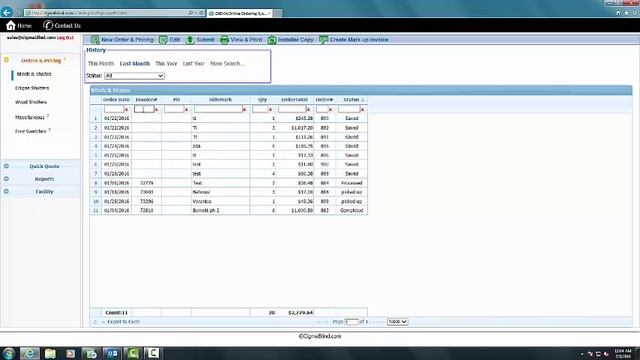Show Last Year history
Screen dimensions: 640x360
(x=193, y=64)
